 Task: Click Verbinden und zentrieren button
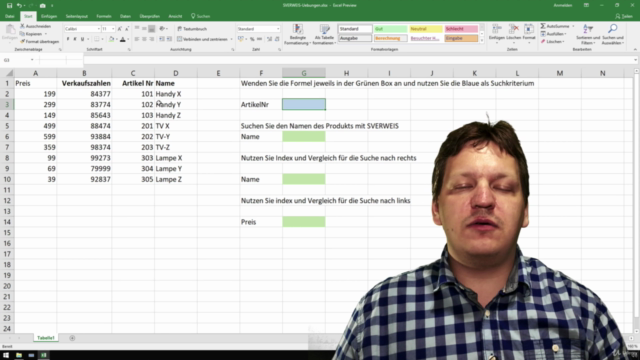(x=202, y=39)
